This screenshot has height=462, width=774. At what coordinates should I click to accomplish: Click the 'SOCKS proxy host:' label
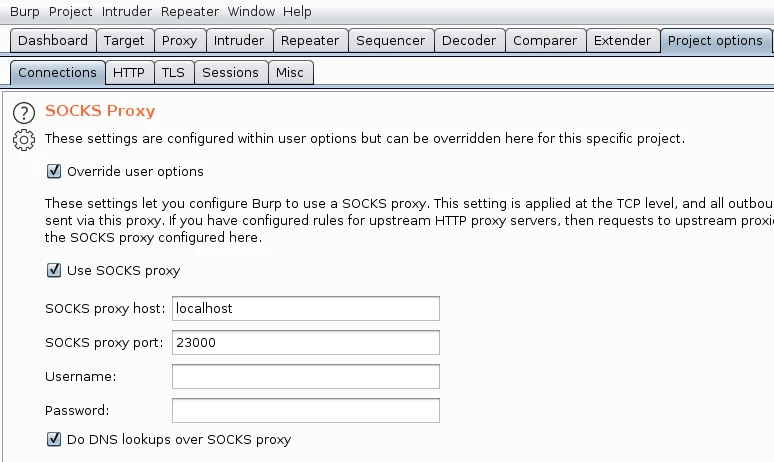point(105,308)
